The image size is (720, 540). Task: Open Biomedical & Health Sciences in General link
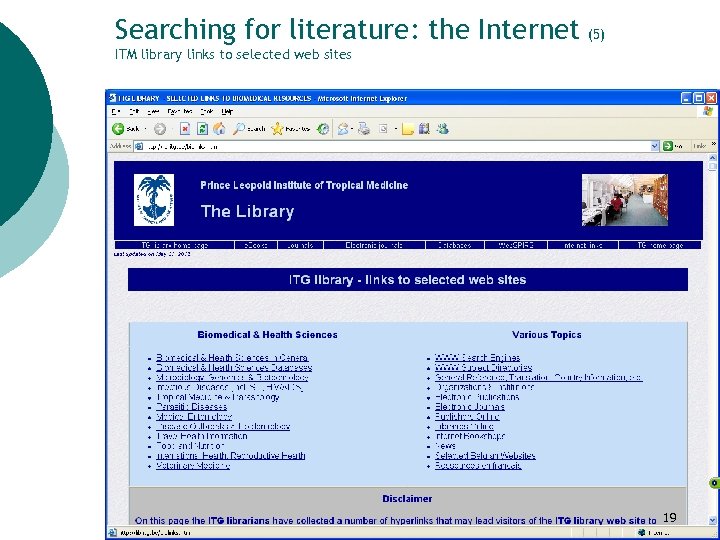click(x=232, y=358)
